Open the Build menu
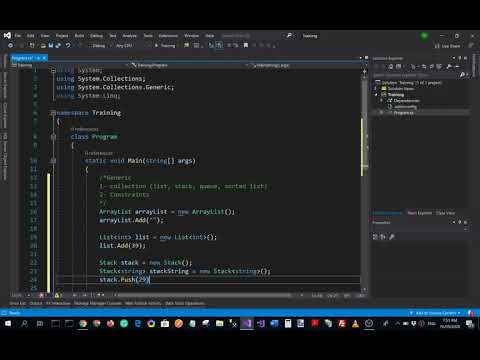Image resolution: width=480 pixels, height=360 pixels. click(79, 36)
